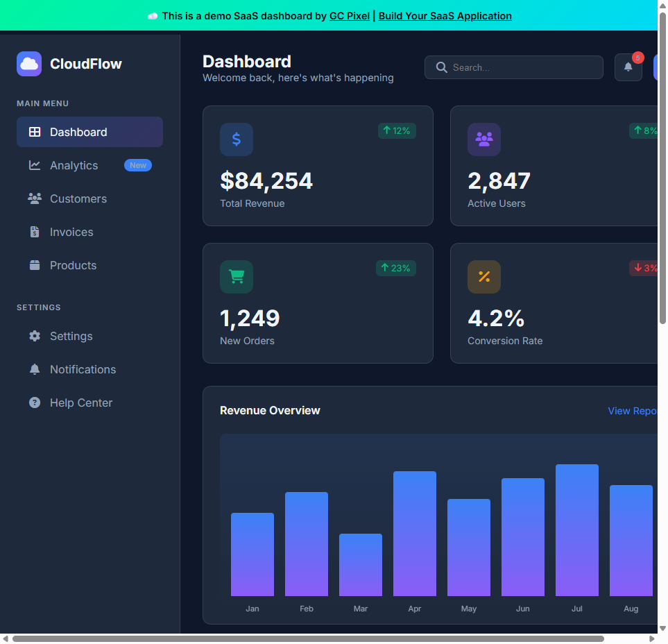Open notifications using the top-right bell button
Image resolution: width=668 pixels, height=644 pixels.
[x=628, y=67]
